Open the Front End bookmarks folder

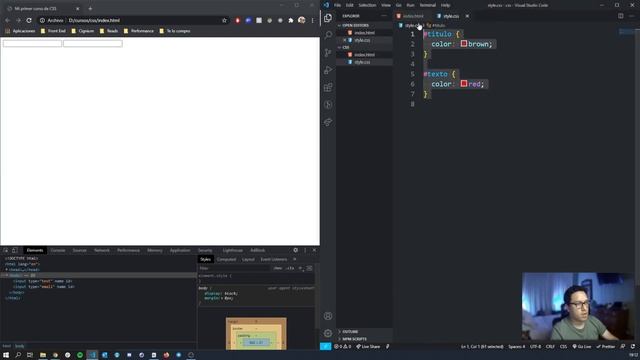click(x=53, y=31)
